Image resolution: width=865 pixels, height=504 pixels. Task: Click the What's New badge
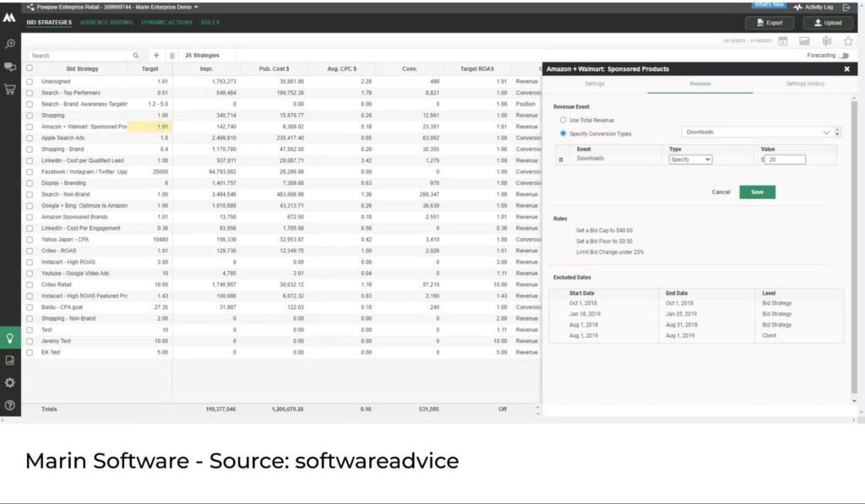(769, 4)
